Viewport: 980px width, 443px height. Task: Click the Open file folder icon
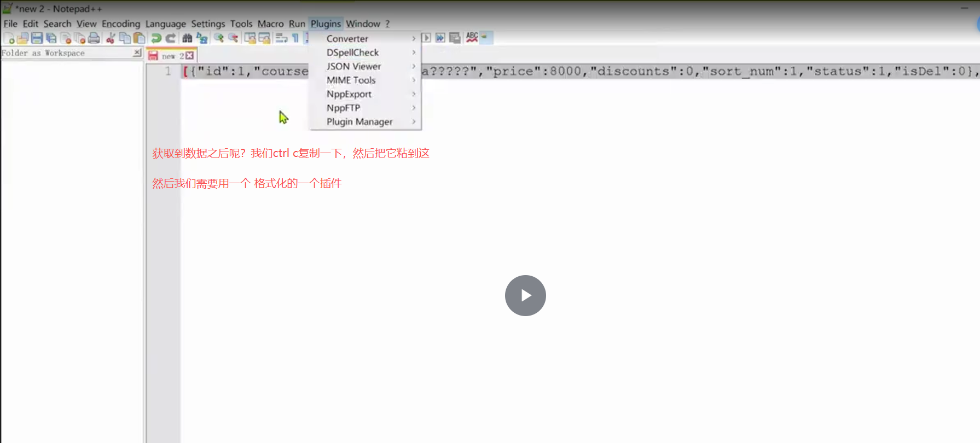(x=22, y=38)
